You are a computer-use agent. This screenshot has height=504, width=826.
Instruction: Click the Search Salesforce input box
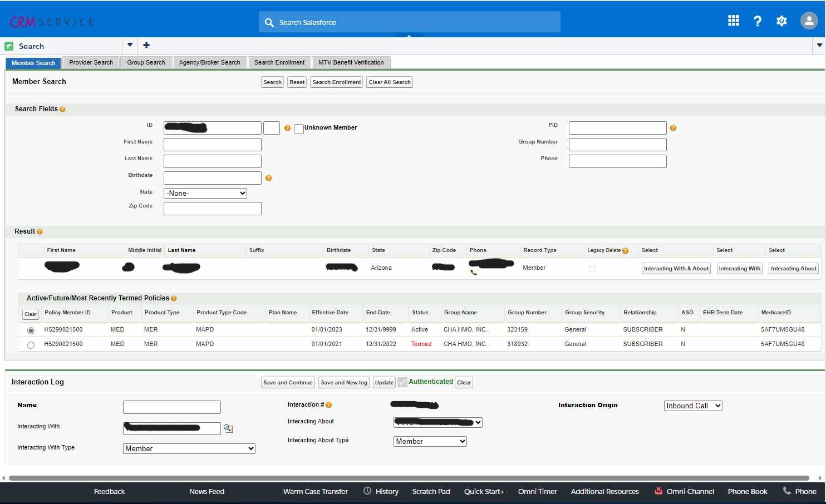410,22
